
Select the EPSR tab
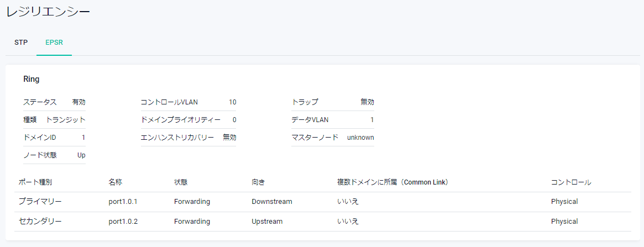[x=54, y=43]
